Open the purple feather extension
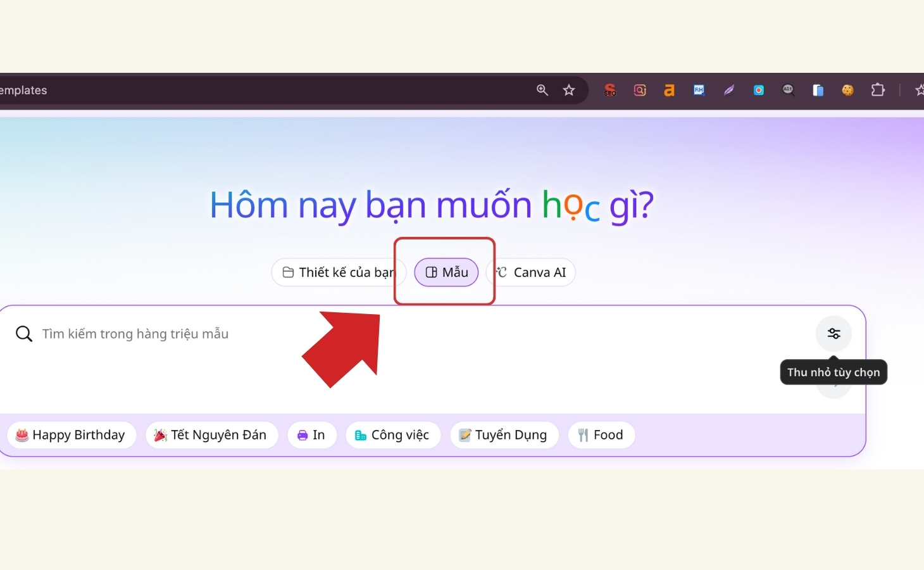This screenshot has height=570, width=924. coord(729,90)
